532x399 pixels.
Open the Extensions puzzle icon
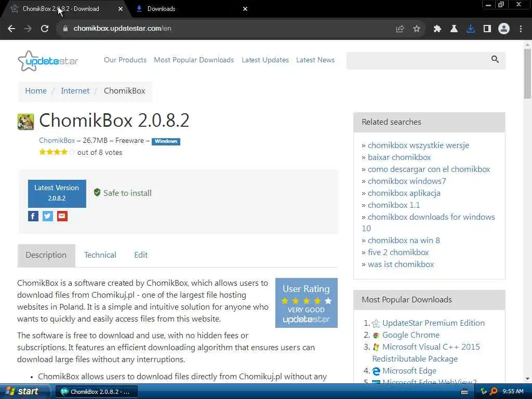click(x=437, y=29)
